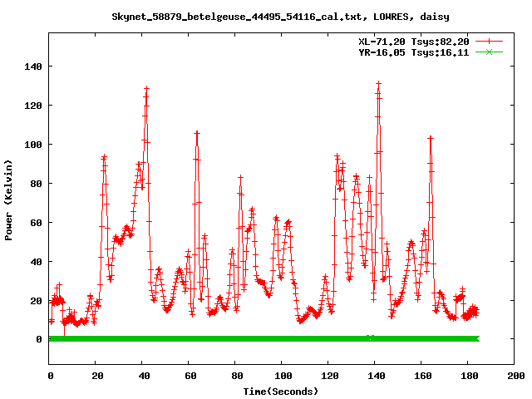This screenshot has width=532, height=399.
Task: Click the red peak top near 42 seconds
Action: click(146, 88)
